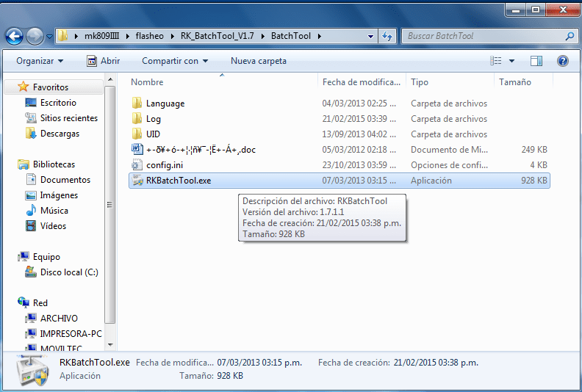Sort by Tamaño column header
582x392 pixels.
coord(515,82)
